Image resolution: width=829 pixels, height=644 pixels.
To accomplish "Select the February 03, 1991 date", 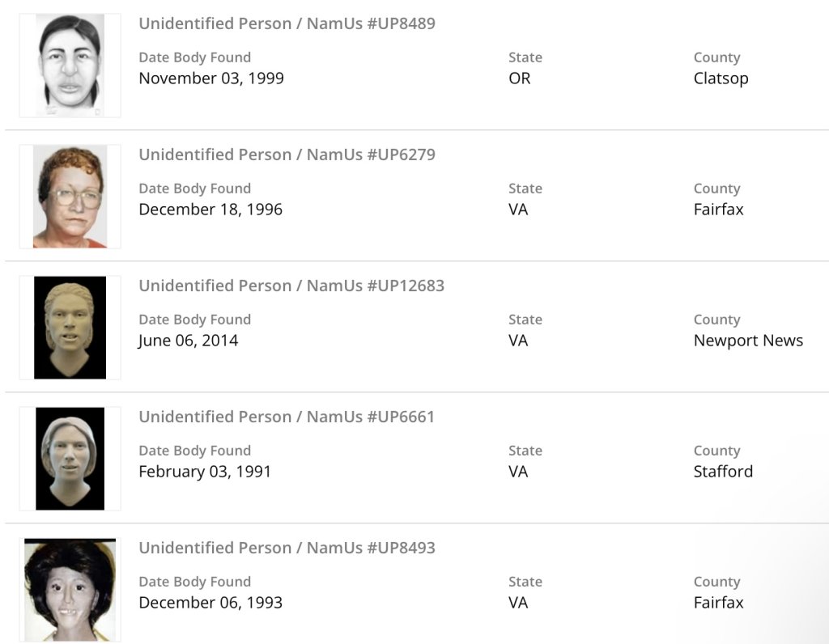I will pos(205,472).
